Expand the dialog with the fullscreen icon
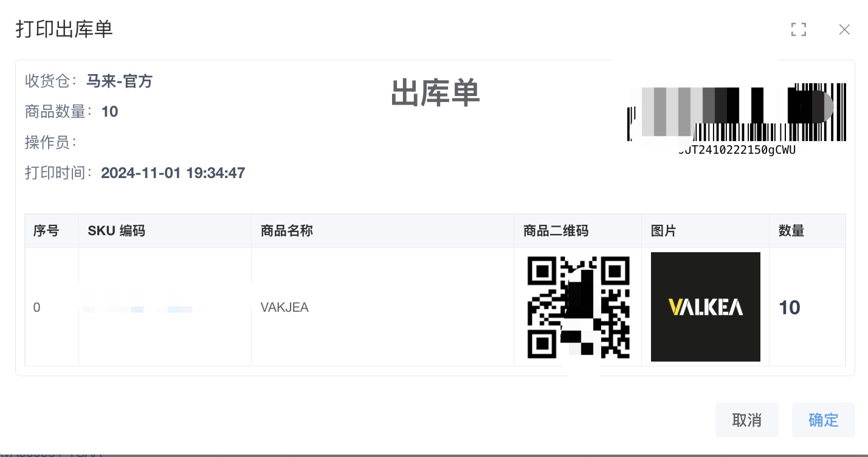 [798, 29]
